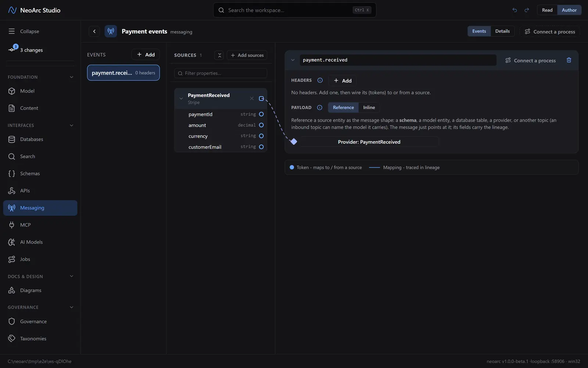Set payload mode to Reference

[343, 107]
